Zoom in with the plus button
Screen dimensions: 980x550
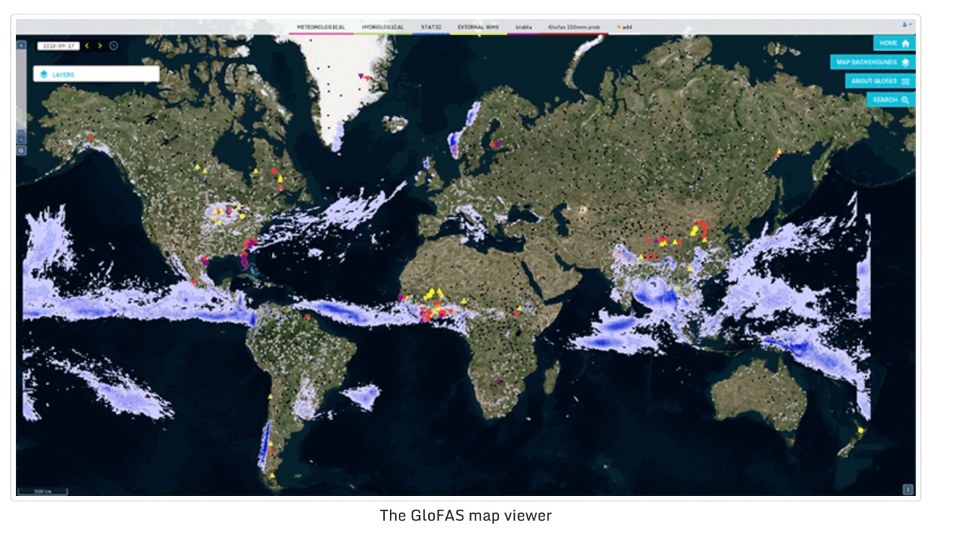click(x=21, y=45)
